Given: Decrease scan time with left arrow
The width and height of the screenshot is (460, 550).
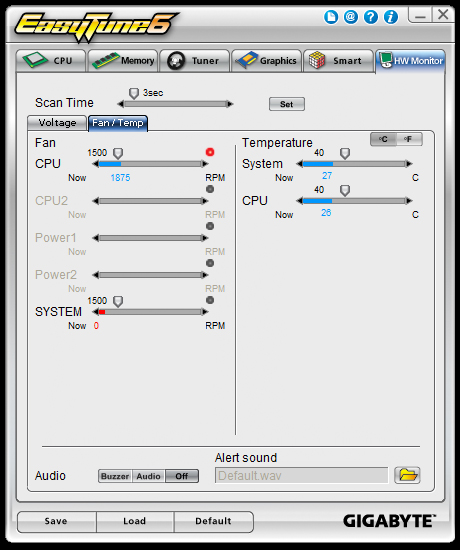Looking at the screenshot, I should click(121, 104).
